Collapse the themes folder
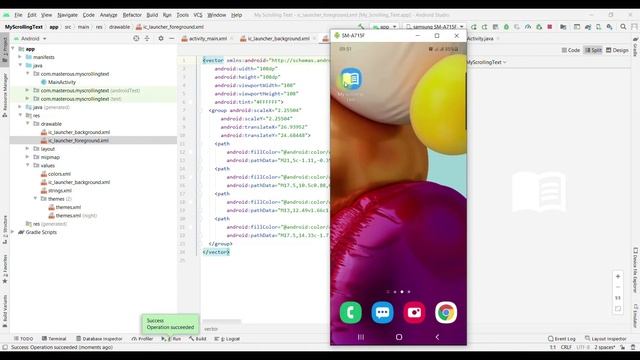Image resolution: width=640 pixels, height=360 pixels. click(x=36, y=198)
